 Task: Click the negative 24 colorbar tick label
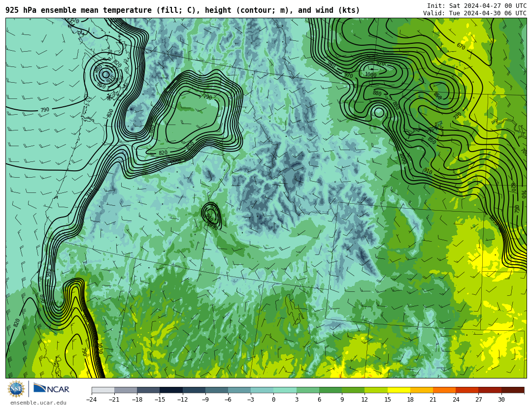tap(92, 400)
